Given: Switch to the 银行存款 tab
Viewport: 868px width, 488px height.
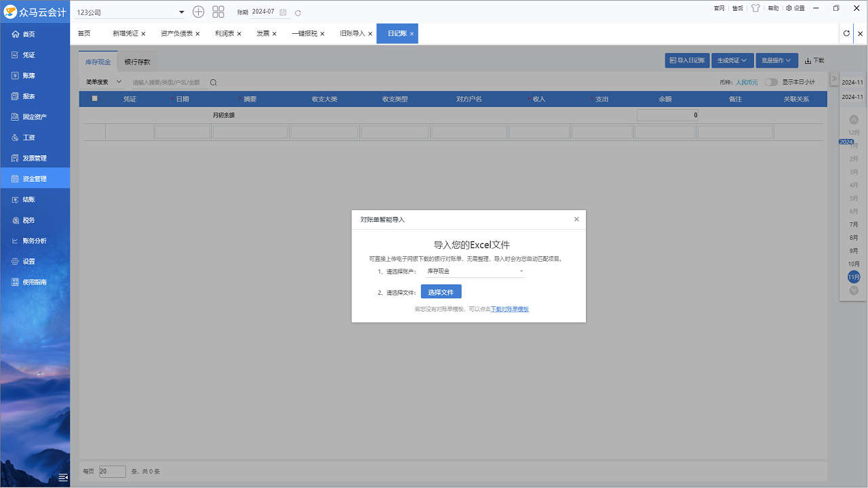Looking at the screenshot, I should click(138, 61).
